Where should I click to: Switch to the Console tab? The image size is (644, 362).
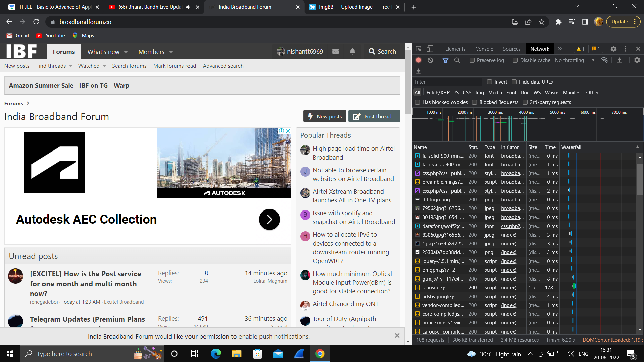(x=484, y=49)
